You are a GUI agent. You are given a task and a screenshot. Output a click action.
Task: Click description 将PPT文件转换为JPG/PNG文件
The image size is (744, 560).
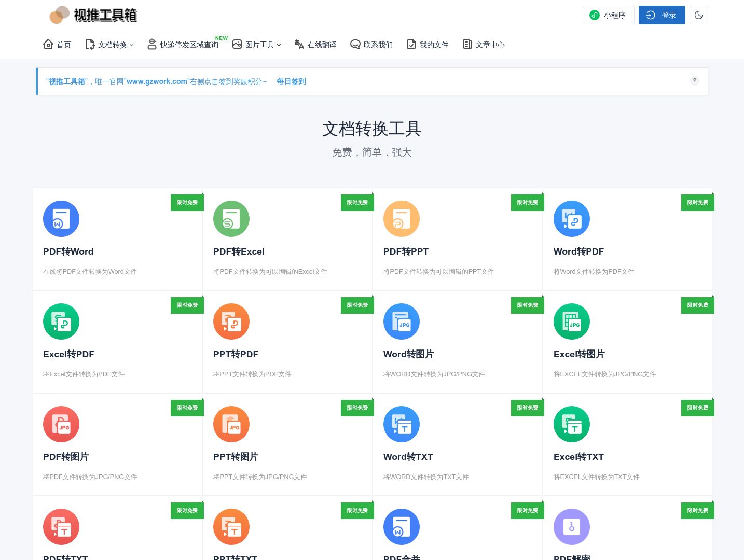coord(260,477)
